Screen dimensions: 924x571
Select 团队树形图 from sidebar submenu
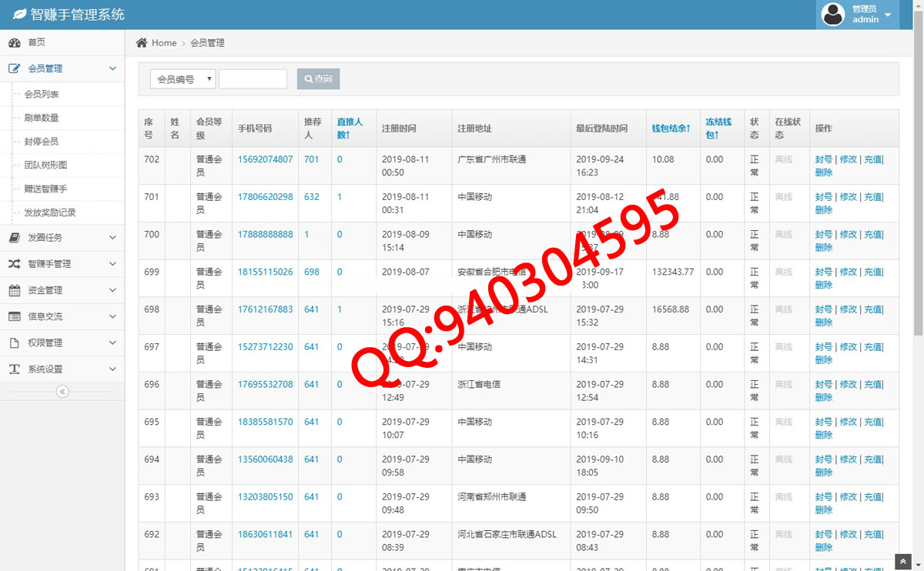[x=45, y=165]
